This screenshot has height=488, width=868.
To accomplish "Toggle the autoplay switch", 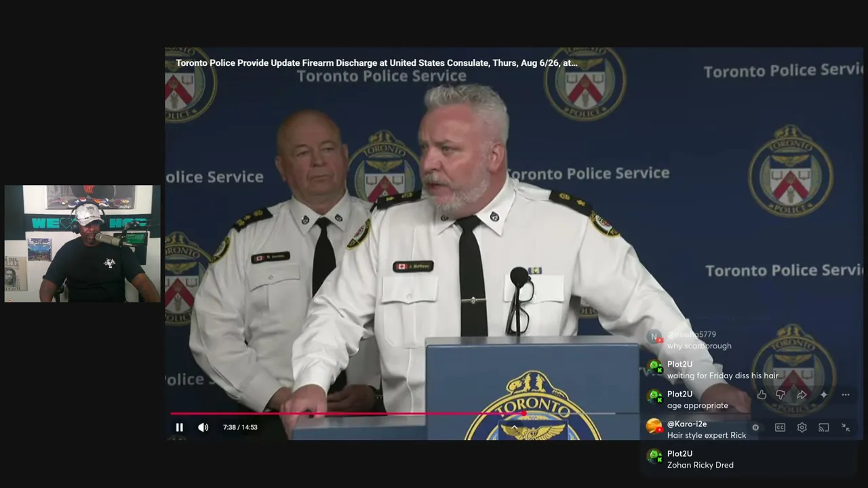I will [755, 428].
